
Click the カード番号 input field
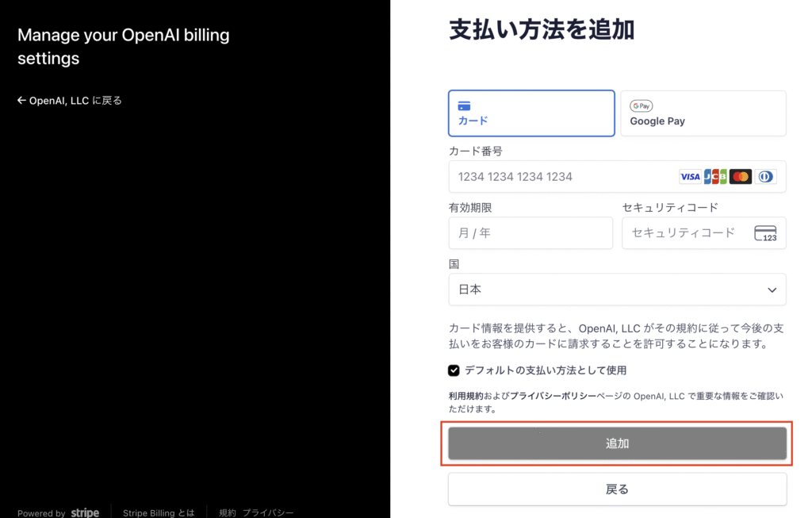617,177
